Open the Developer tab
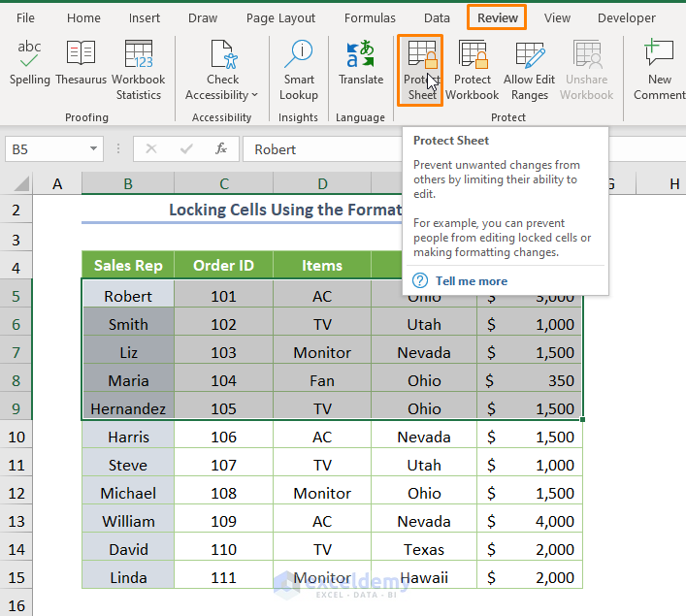The width and height of the screenshot is (686, 616). [x=626, y=17]
